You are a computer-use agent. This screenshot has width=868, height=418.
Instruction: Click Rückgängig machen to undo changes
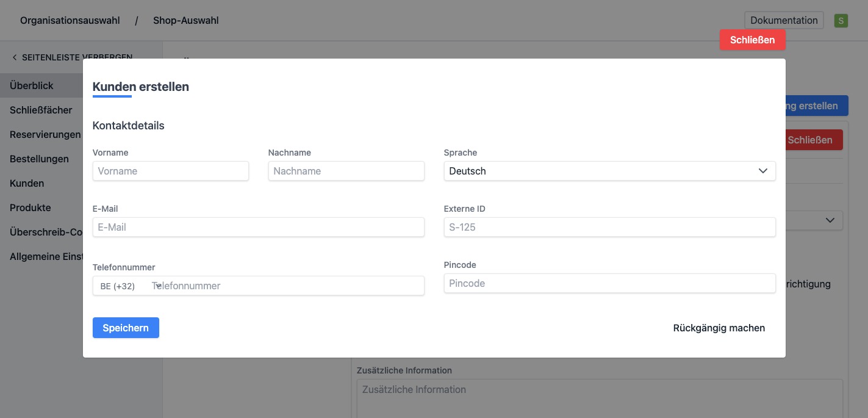pos(719,328)
